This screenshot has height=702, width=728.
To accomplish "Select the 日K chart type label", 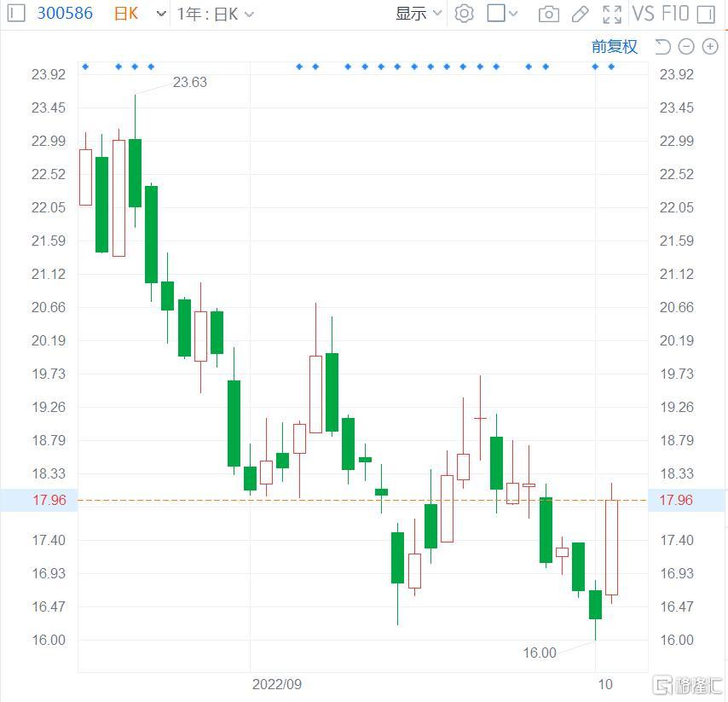I will (x=126, y=14).
